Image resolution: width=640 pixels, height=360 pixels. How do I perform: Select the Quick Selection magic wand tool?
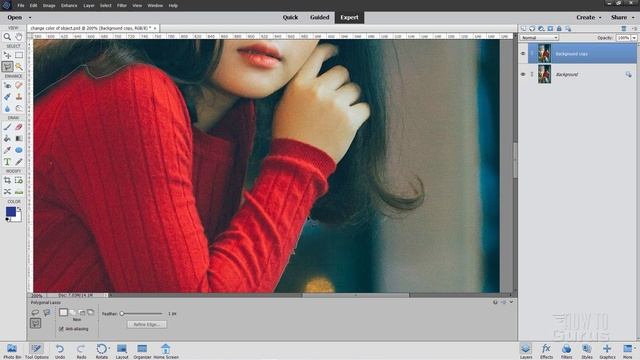point(19,67)
